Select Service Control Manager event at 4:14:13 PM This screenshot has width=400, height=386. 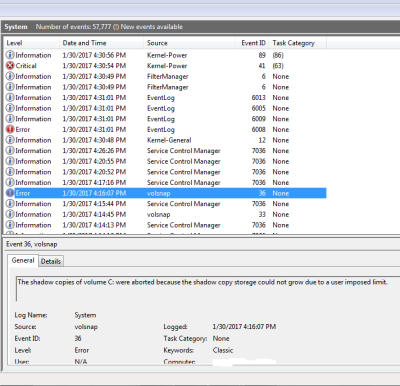pos(165,225)
